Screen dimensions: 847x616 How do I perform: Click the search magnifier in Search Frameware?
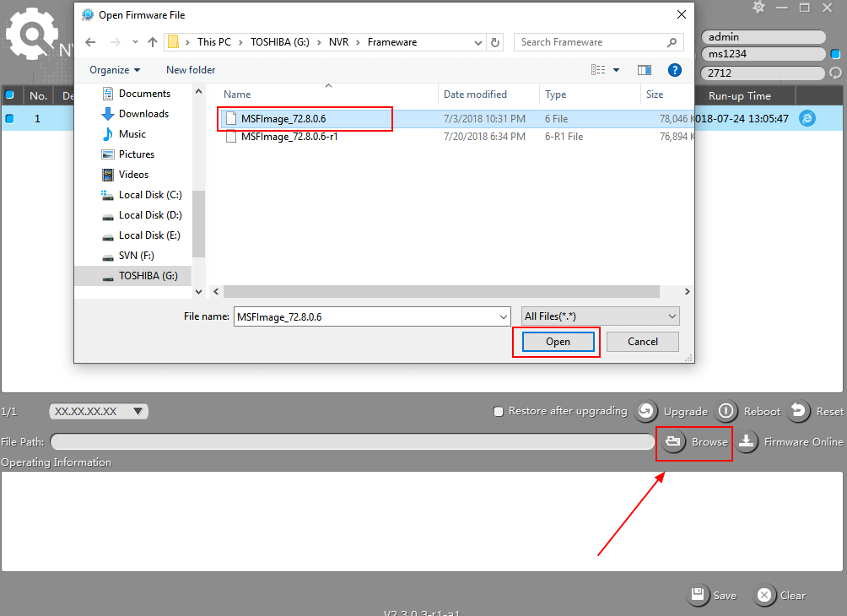[x=672, y=42]
